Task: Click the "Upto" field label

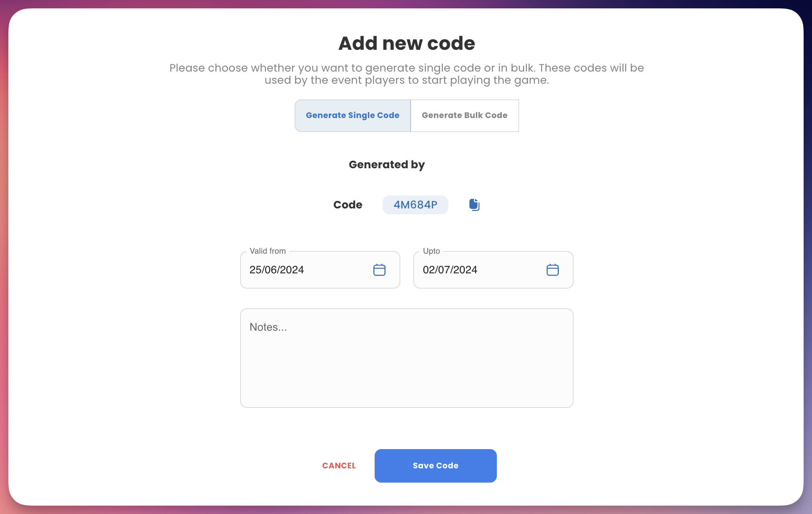Action: (431, 251)
